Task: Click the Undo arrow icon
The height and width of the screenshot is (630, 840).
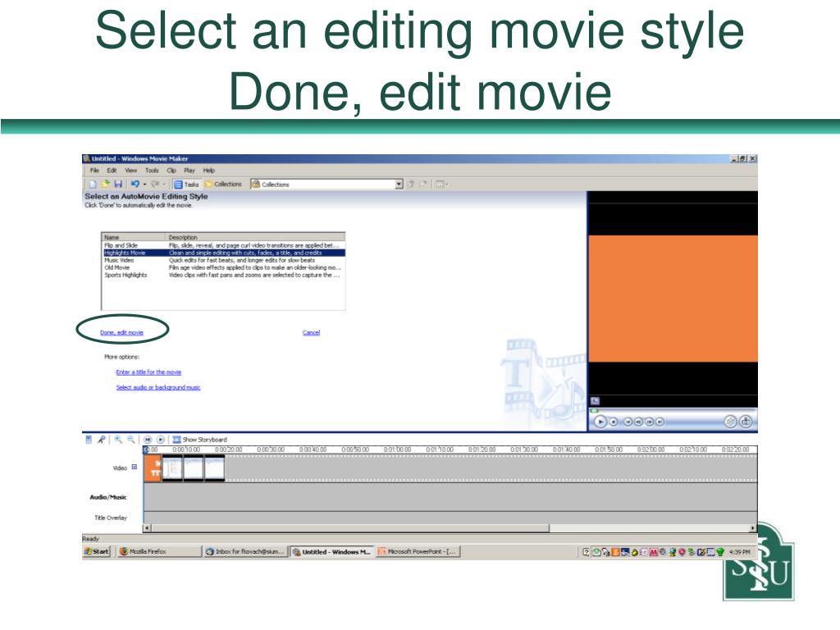Action: (135, 185)
